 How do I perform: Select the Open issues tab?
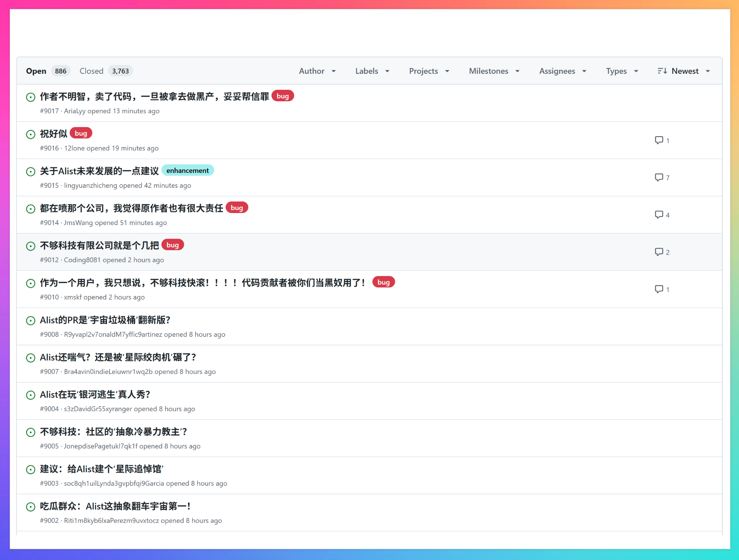(36, 71)
